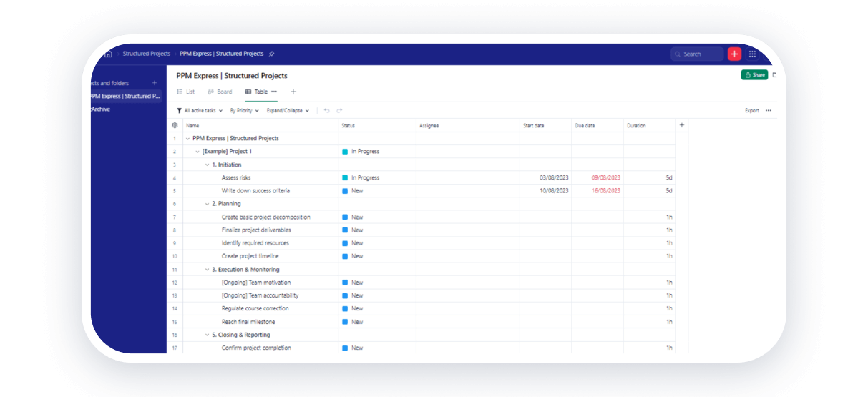Collapse the [Example] Project 1 row
Image resolution: width=868 pixels, height=397 pixels.
(x=198, y=152)
